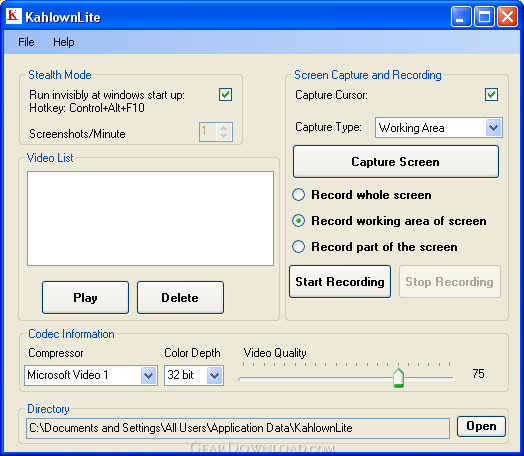Image resolution: width=524 pixels, height=456 pixels.
Task: Click the Directory path text field
Action: [x=238, y=428]
